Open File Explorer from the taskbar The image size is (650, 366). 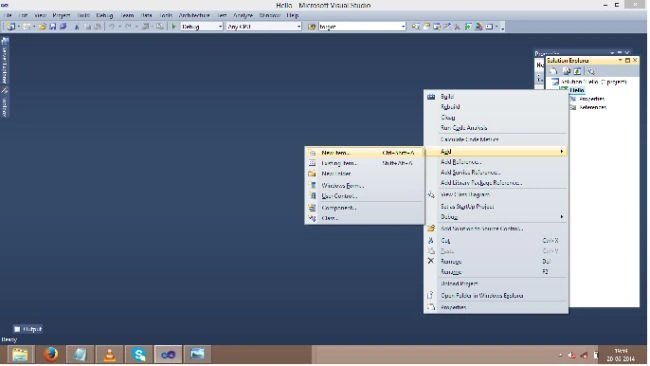tap(20, 354)
